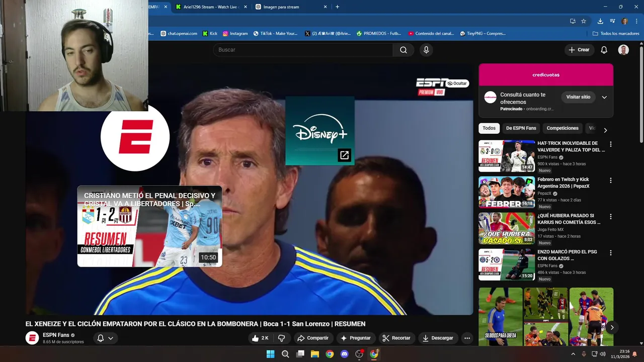Viewport: 644px width, 362px height.
Task: Click the Buscar search field
Action: click(303, 50)
